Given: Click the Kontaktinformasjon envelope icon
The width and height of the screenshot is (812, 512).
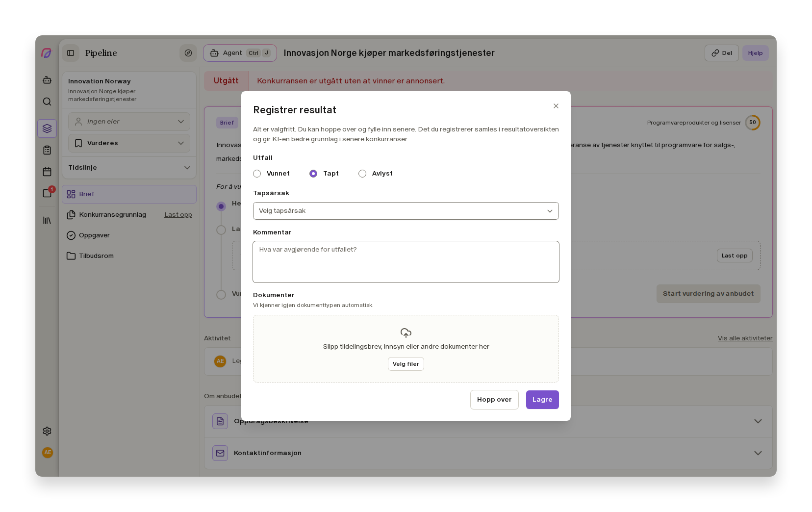Looking at the screenshot, I should [x=220, y=453].
